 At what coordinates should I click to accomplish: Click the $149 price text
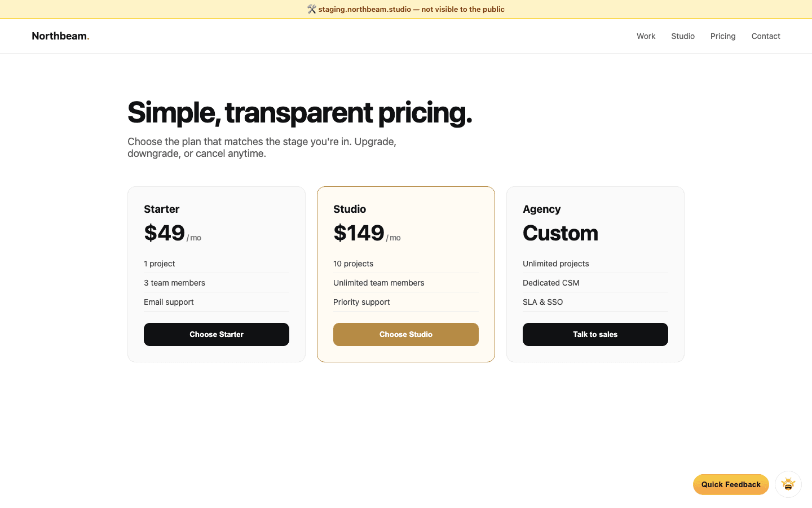pyautogui.click(x=359, y=232)
